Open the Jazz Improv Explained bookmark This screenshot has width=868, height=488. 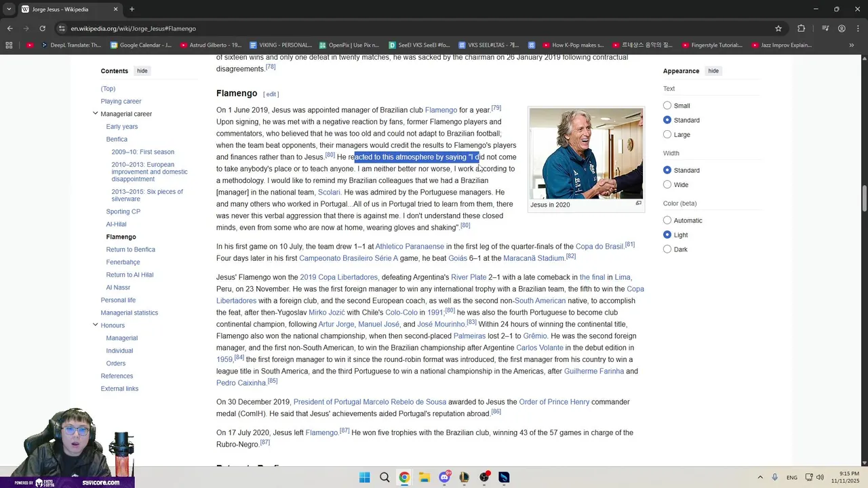pos(781,45)
